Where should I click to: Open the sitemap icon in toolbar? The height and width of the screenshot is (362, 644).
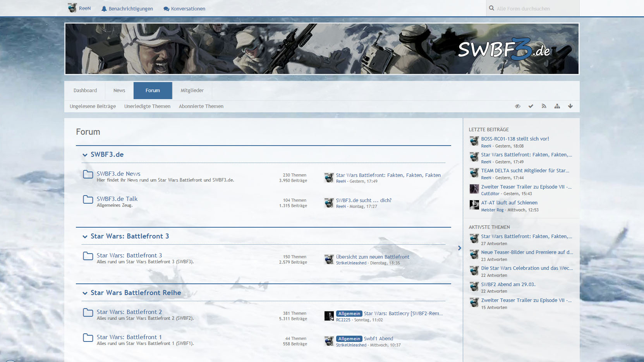557,106
